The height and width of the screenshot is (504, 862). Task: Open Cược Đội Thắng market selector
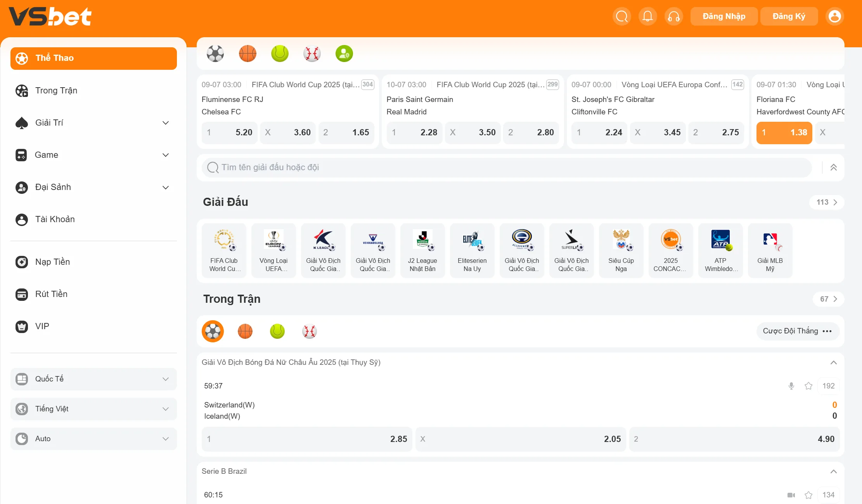click(x=798, y=331)
